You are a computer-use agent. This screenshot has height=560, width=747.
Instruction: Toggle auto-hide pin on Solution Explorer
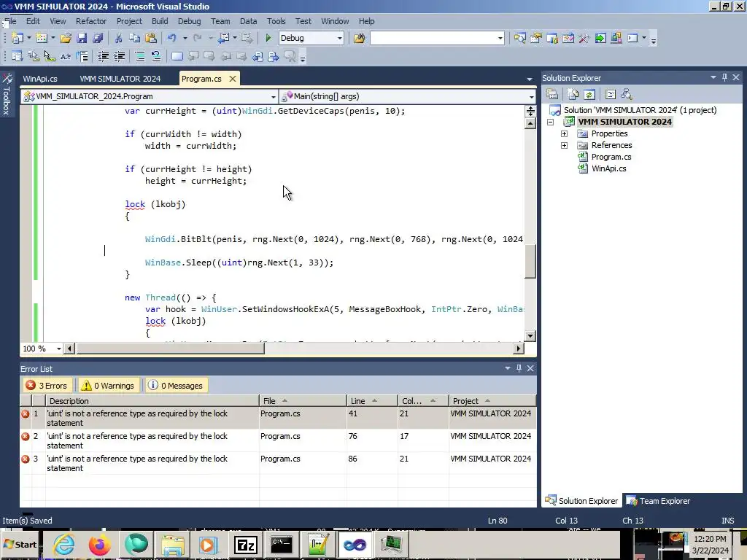pos(724,77)
